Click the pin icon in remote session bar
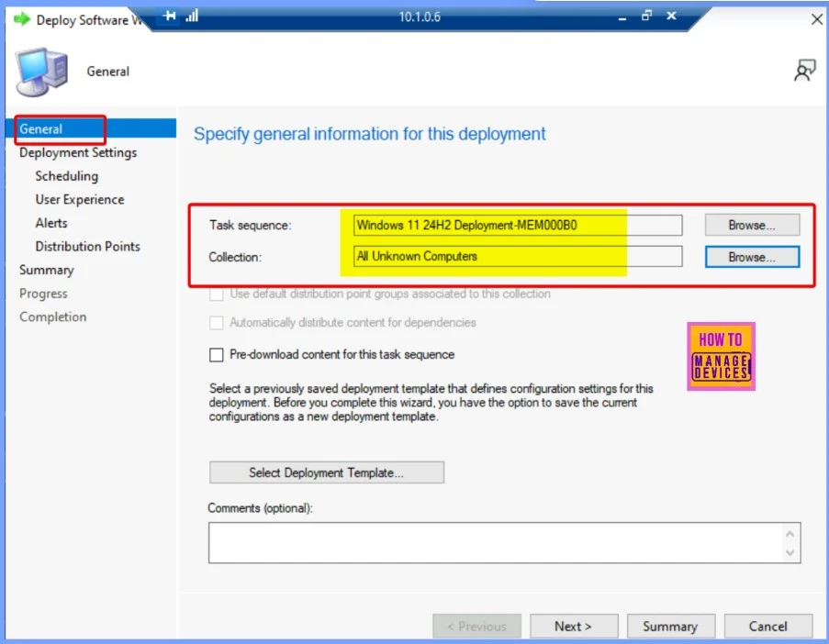829x644 pixels. point(169,16)
